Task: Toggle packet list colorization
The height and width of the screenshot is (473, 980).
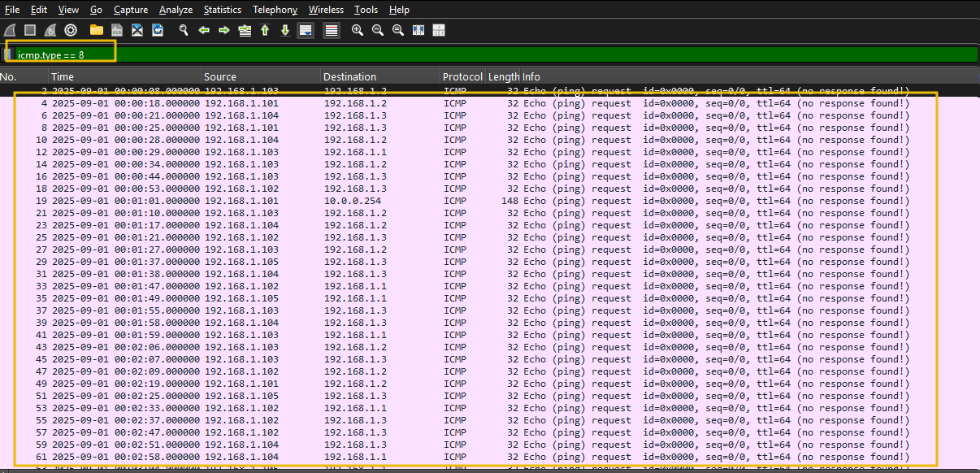Action: pos(330,30)
